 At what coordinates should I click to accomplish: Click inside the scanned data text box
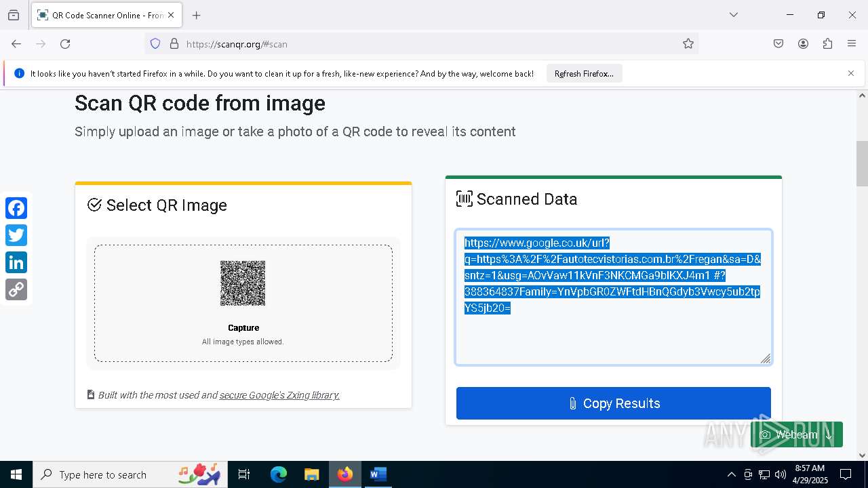pyautogui.click(x=614, y=297)
